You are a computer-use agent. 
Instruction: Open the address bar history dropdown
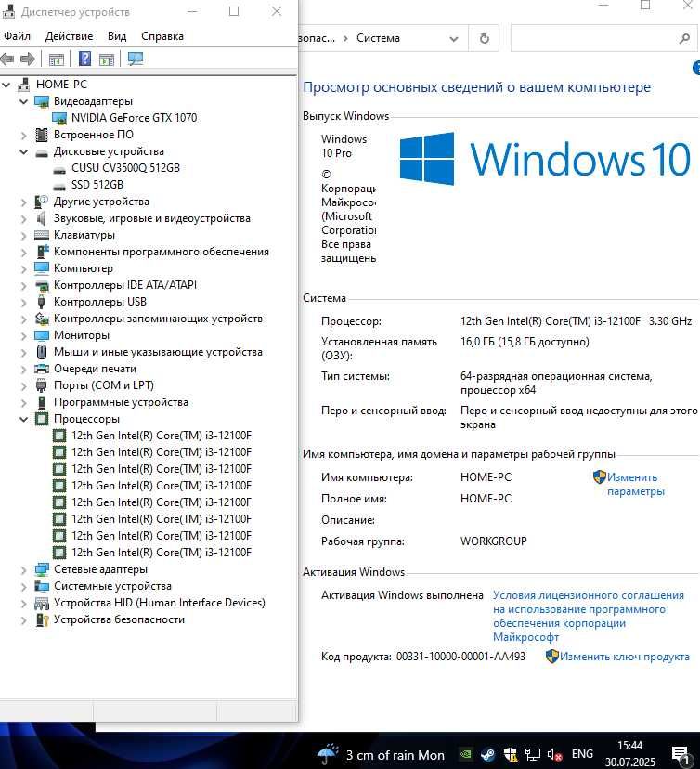454,38
